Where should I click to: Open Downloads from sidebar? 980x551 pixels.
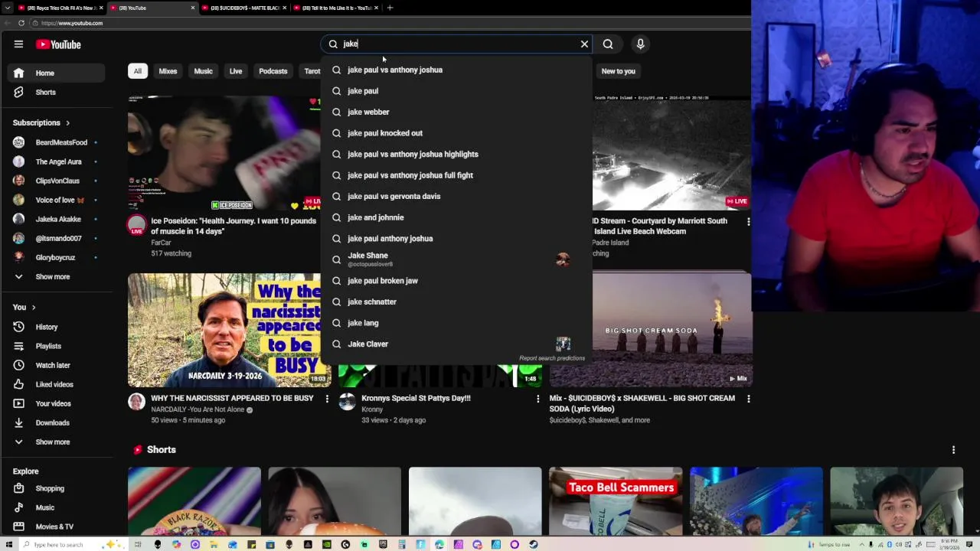pyautogui.click(x=57, y=422)
